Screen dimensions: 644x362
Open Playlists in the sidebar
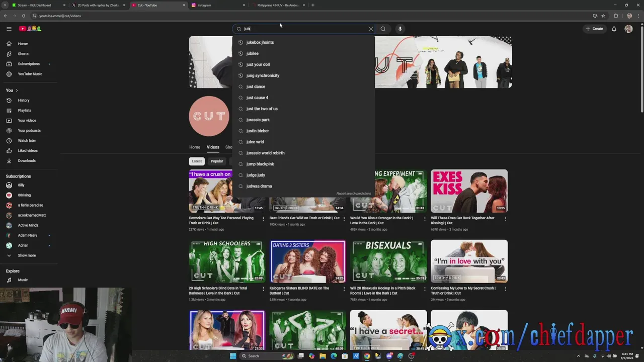tap(24, 110)
